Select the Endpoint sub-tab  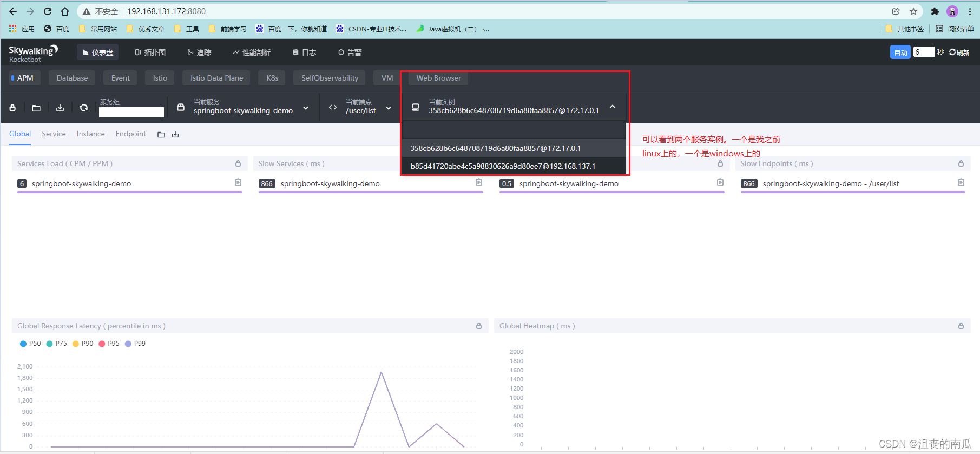[130, 134]
